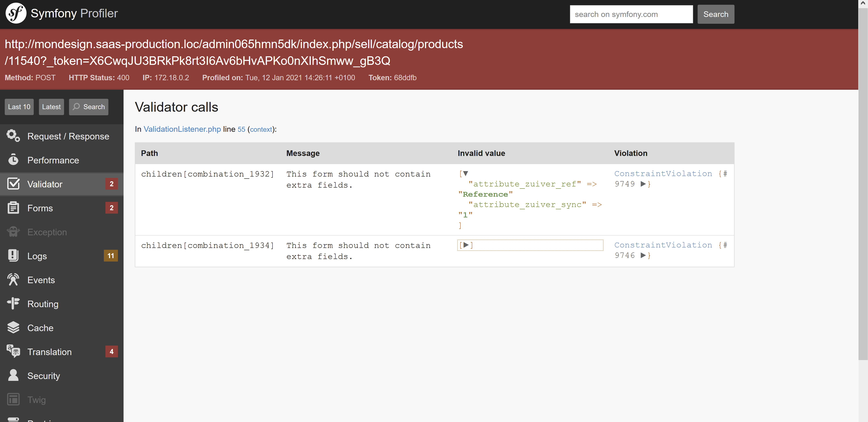This screenshot has width=868, height=422.
Task: Click the Validator checkmark icon
Action: 13,184
